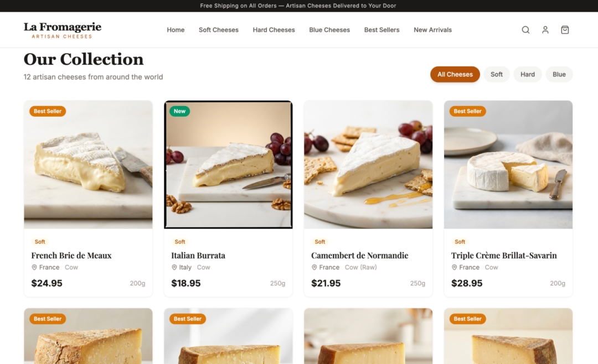Click Best Seller badge on Brillat-Savarin image
The image size is (598, 364).
[x=467, y=111]
